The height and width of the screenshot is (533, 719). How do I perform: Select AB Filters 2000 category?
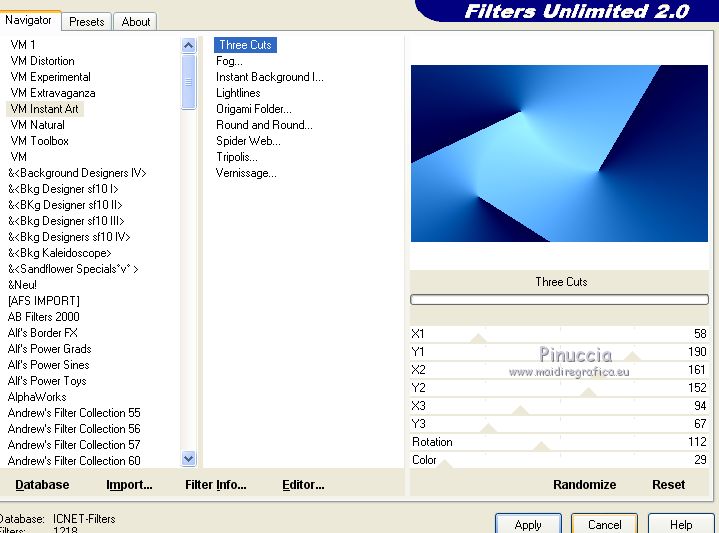coord(44,317)
